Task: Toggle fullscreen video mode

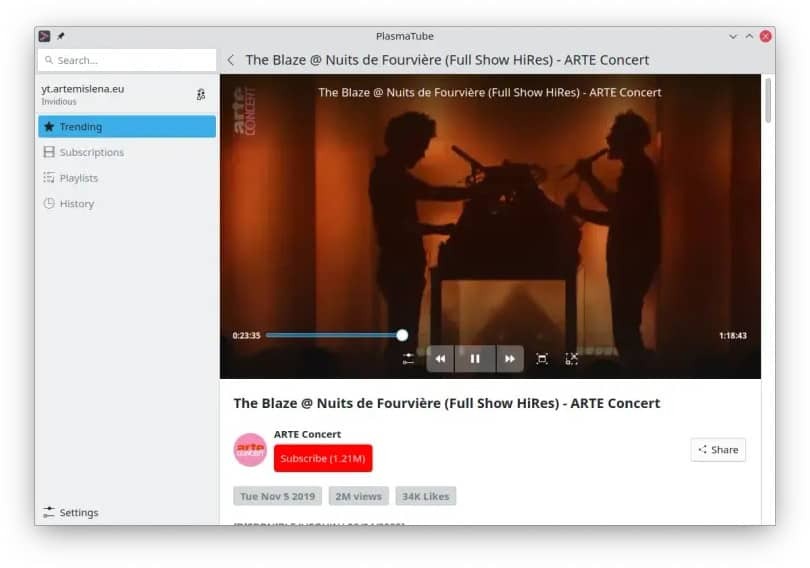Action: (x=542, y=359)
